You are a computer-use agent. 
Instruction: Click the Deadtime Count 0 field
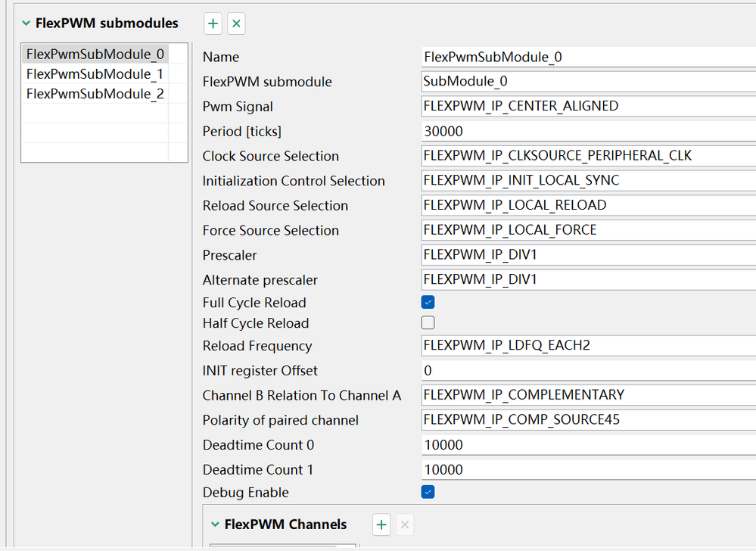point(586,445)
